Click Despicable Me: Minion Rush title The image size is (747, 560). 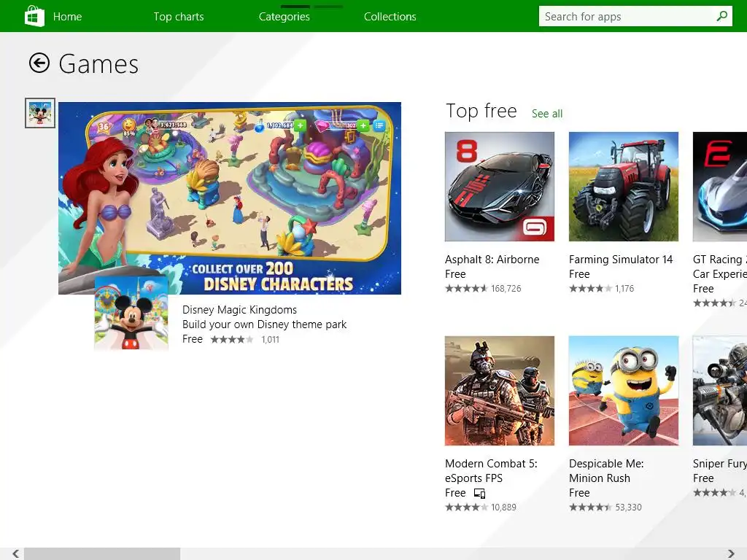coord(606,470)
